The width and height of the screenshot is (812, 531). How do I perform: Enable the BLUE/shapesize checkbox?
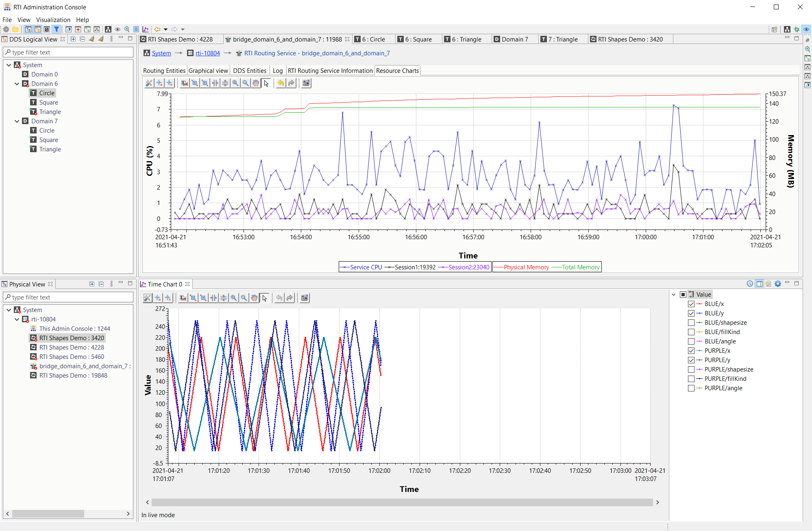click(691, 322)
